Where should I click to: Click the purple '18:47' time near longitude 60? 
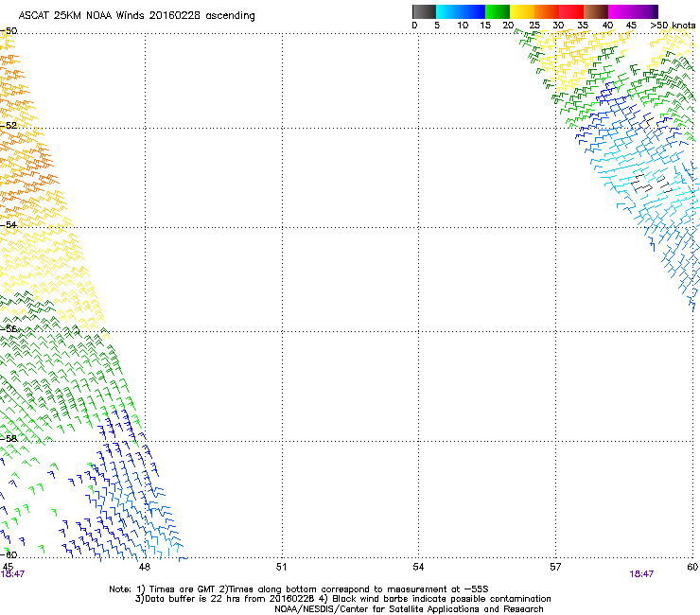pyautogui.click(x=641, y=574)
